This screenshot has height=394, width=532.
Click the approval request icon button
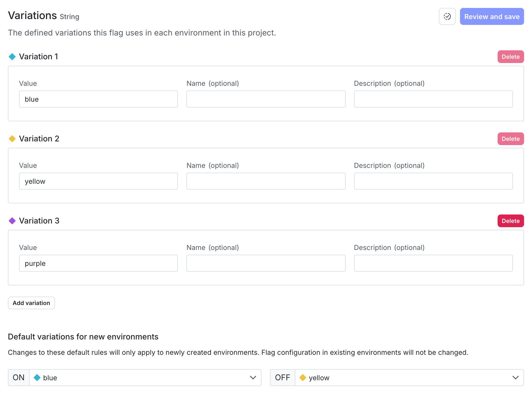tap(447, 16)
